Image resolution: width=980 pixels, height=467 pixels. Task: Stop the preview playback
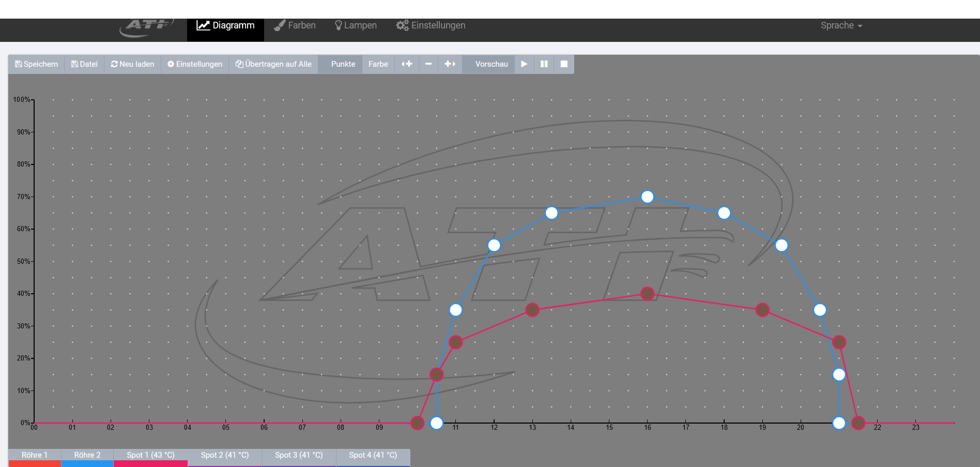point(564,64)
